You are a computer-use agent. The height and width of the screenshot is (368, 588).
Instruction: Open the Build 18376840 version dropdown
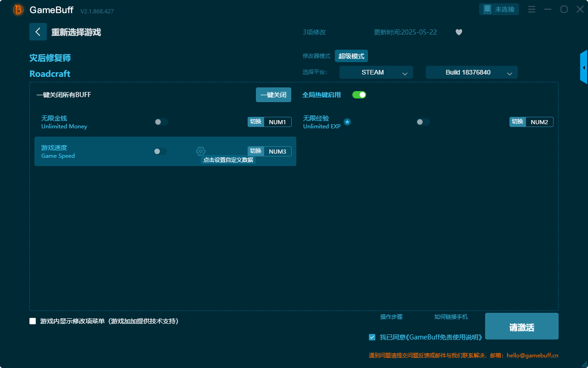tap(472, 72)
